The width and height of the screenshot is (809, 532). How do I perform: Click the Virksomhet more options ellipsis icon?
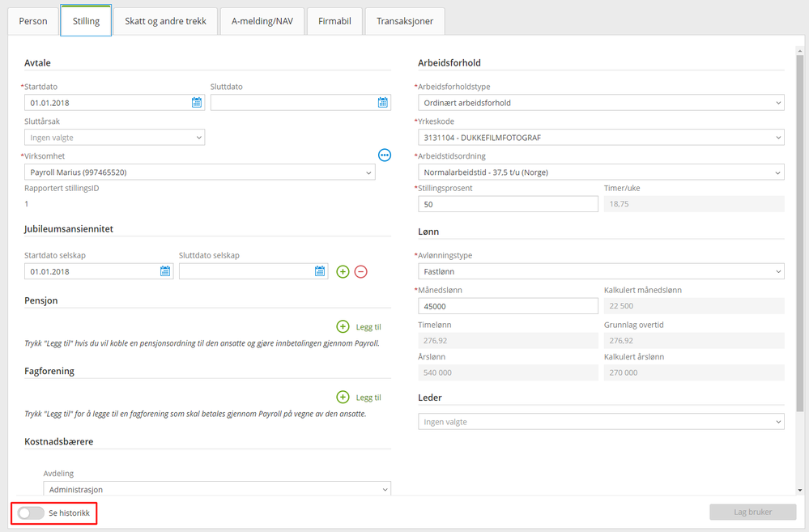pyautogui.click(x=385, y=155)
